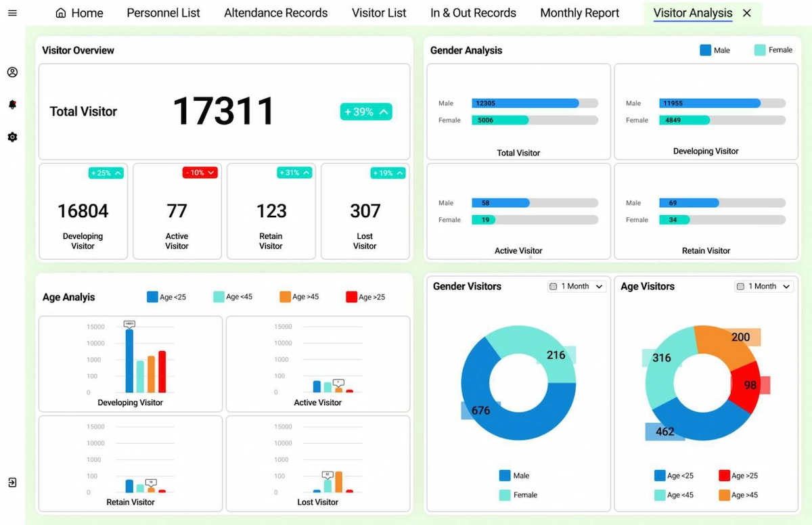Open the 1 Month dropdown in Gender Visitors
The image size is (812, 525).
pyautogui.click(x=576, y=286)
